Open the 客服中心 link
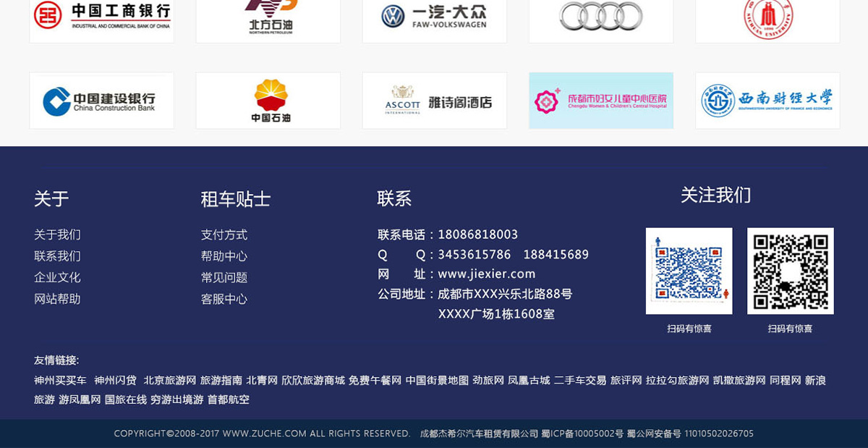This screenshot has width=868, height=448. click(224, 299)
